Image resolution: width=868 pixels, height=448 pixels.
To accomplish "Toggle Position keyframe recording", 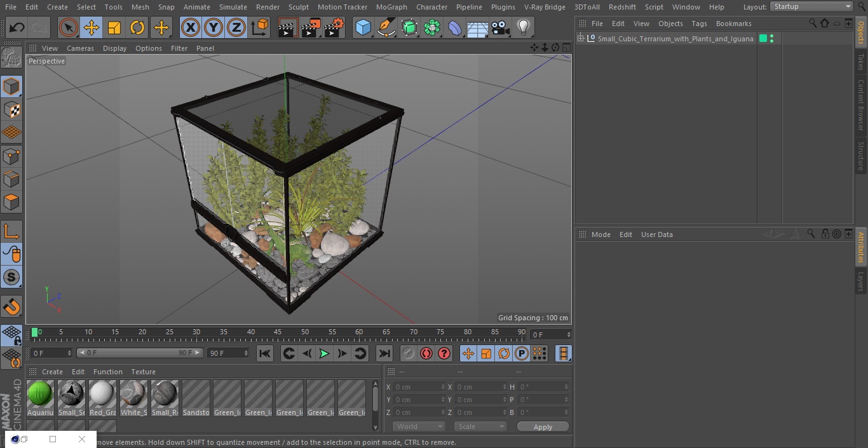I will (468, 353).
